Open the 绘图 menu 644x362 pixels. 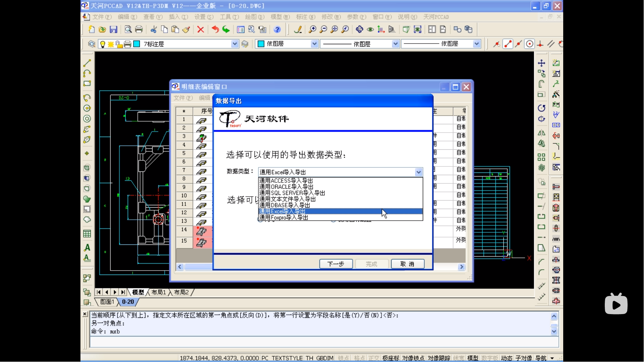254,17
